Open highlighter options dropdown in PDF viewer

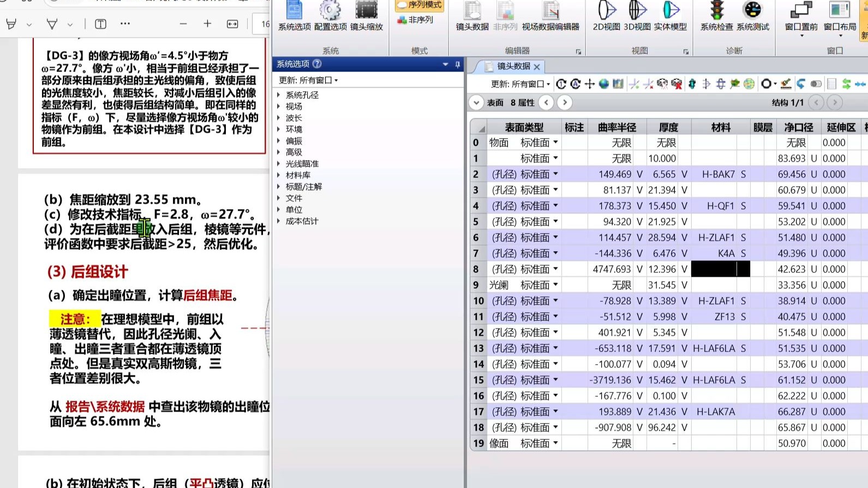pyautogui.click(x=29, y=25)
